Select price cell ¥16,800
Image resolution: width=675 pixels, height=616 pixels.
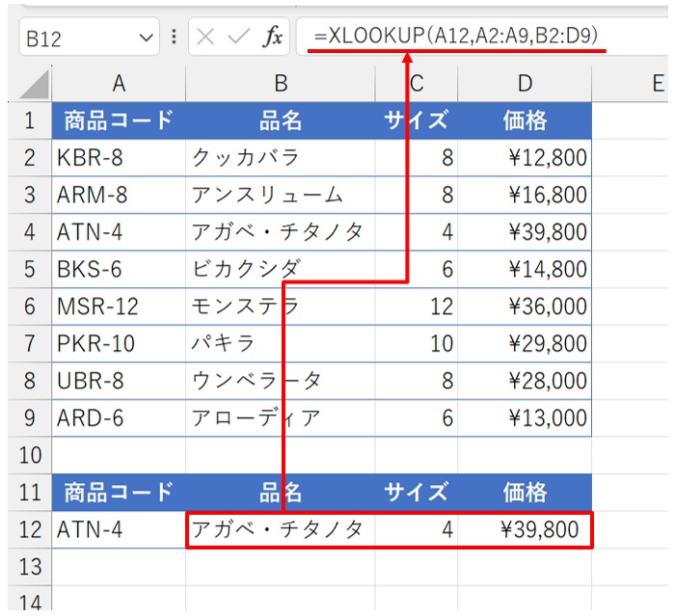(525, 195)
